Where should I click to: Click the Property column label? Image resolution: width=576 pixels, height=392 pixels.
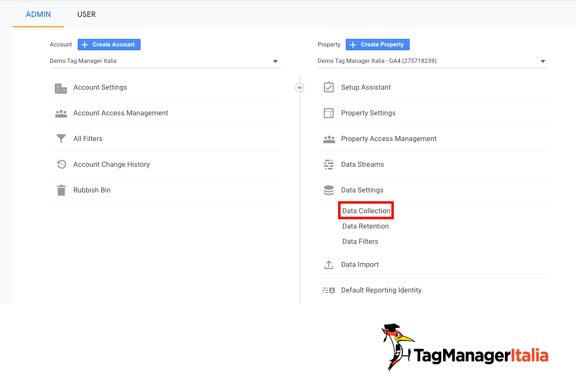329,44
